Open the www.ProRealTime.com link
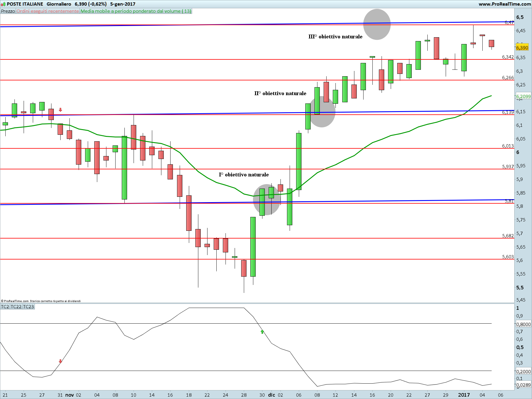 [x=505, y=4]
